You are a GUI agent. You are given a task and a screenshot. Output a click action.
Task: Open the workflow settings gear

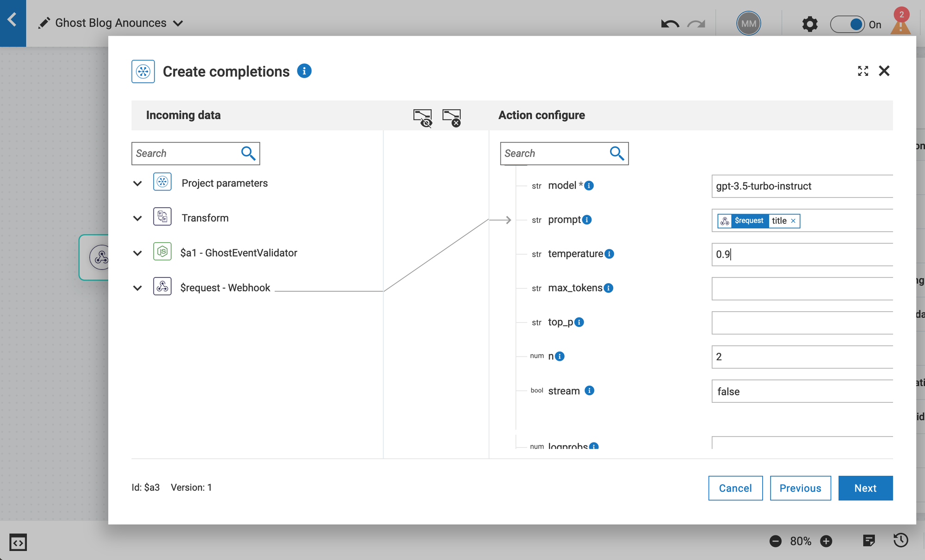[x=809, y=24]
